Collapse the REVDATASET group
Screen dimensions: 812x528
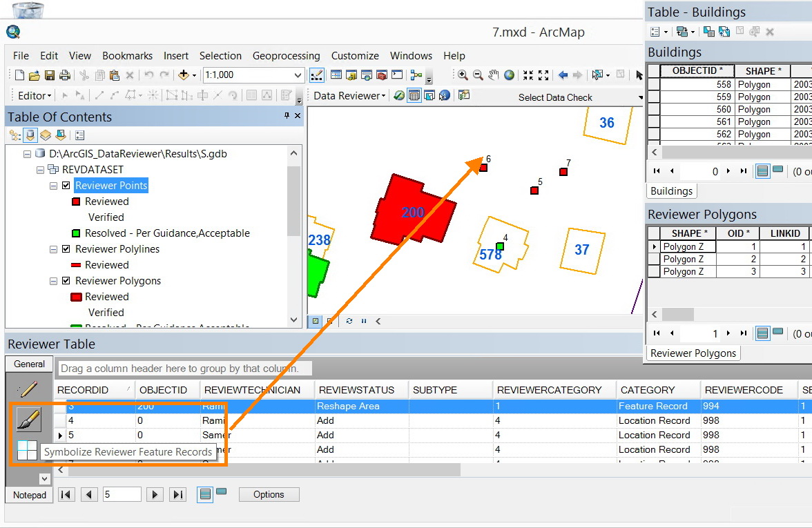[40, 170]
